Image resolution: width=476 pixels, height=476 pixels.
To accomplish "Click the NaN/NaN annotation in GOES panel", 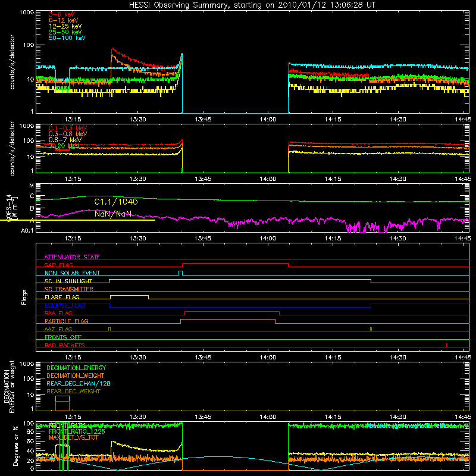I will click(113, 214).
